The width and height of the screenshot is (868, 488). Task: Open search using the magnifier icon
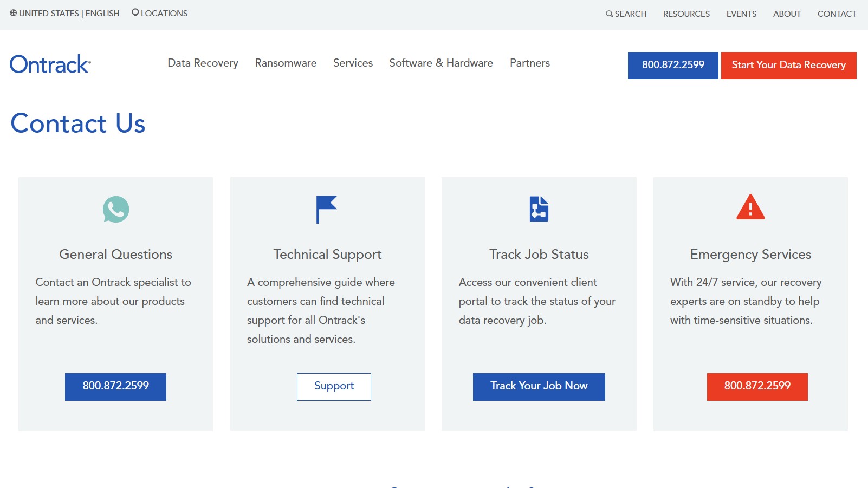pyautogui.click(x=608, y=14)
